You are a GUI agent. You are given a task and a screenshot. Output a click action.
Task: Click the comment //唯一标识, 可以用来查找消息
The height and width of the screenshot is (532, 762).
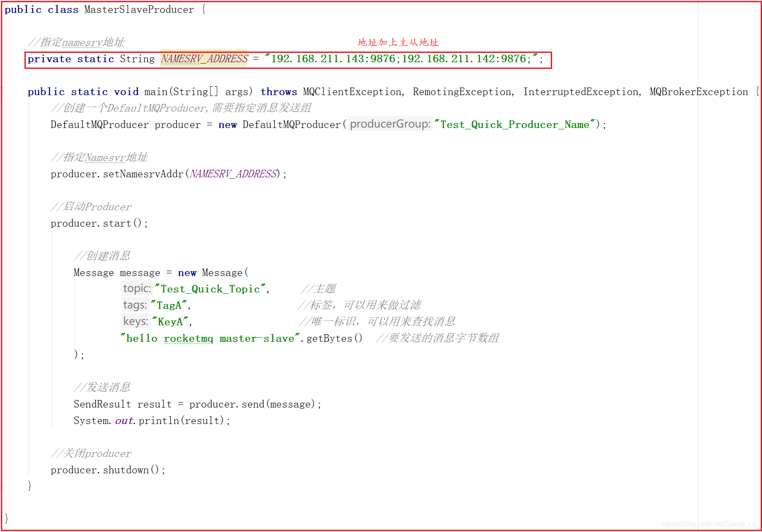377,322
